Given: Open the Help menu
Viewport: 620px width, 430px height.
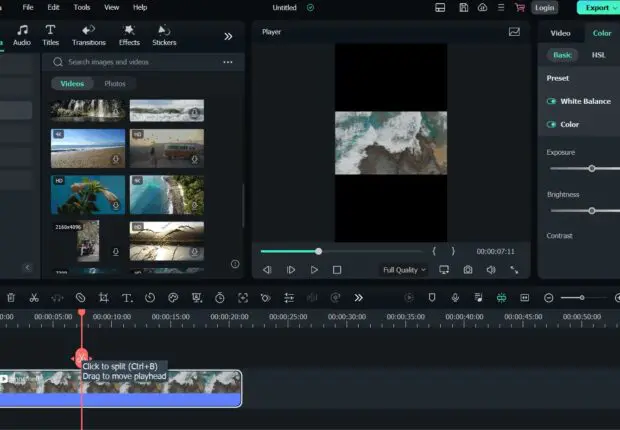Looking at the screenshot, I should pyautogui.click(x=140, y=7).
